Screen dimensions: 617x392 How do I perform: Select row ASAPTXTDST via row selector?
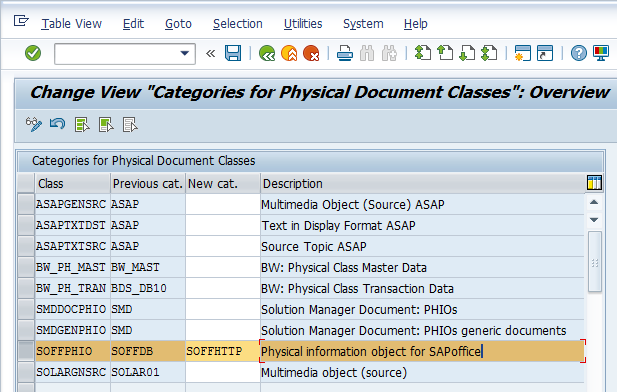26,225
